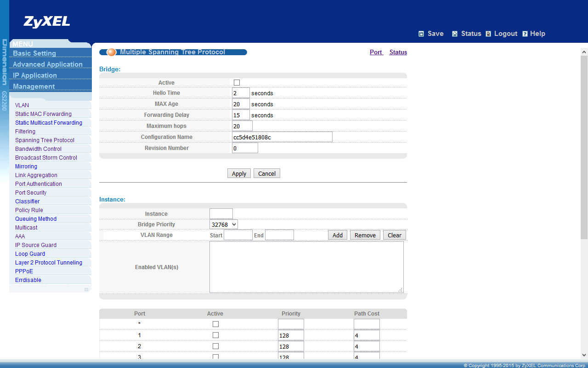Open the PPPoE page
This screenshot has height=368, width=588.
pos(24,271)
